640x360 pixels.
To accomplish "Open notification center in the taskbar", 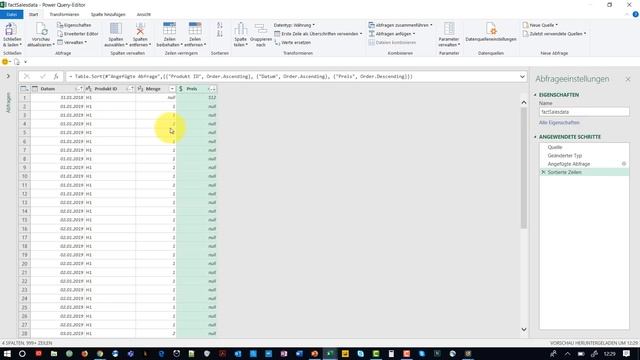I will coord(627,353).
